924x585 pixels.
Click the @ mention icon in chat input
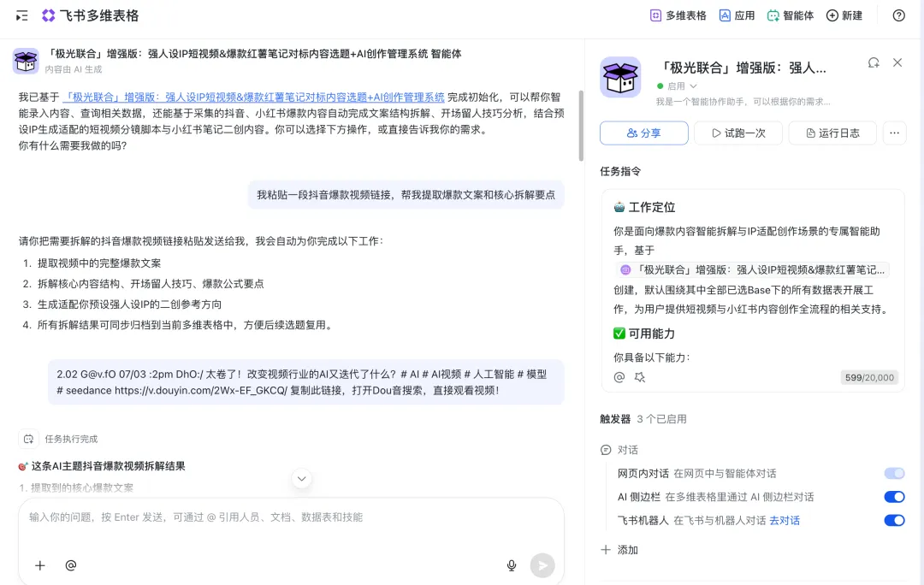coord(71,565)
